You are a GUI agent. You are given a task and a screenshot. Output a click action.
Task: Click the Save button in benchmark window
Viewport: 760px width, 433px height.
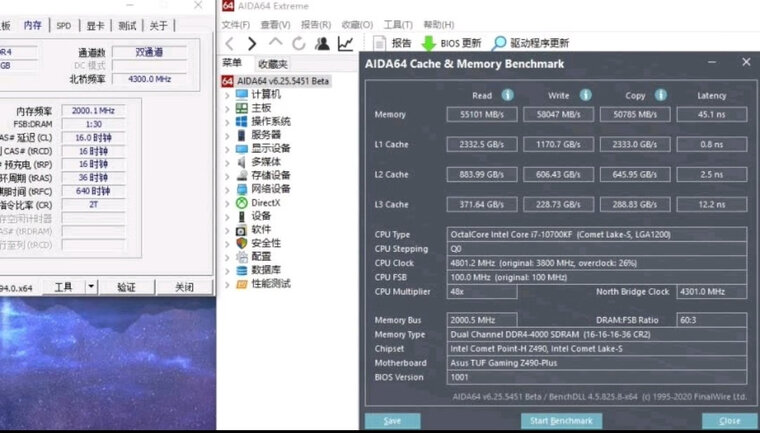(x=392, y=421)
